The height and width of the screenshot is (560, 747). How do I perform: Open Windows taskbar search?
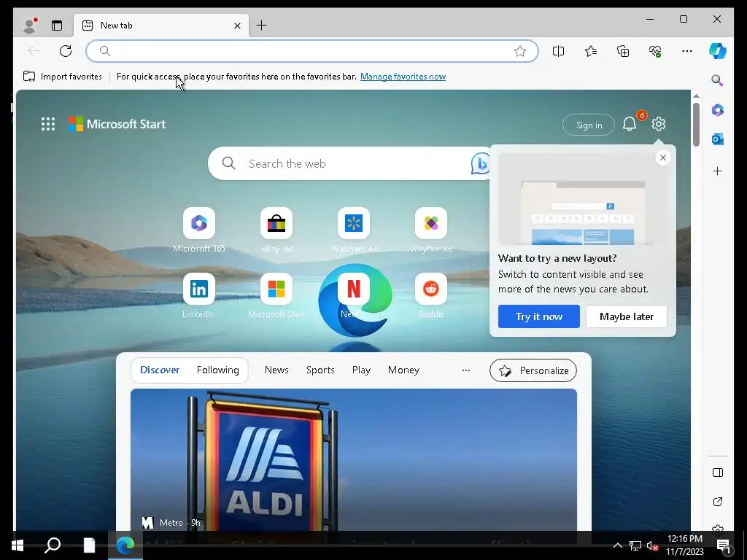tap(53, 545)
